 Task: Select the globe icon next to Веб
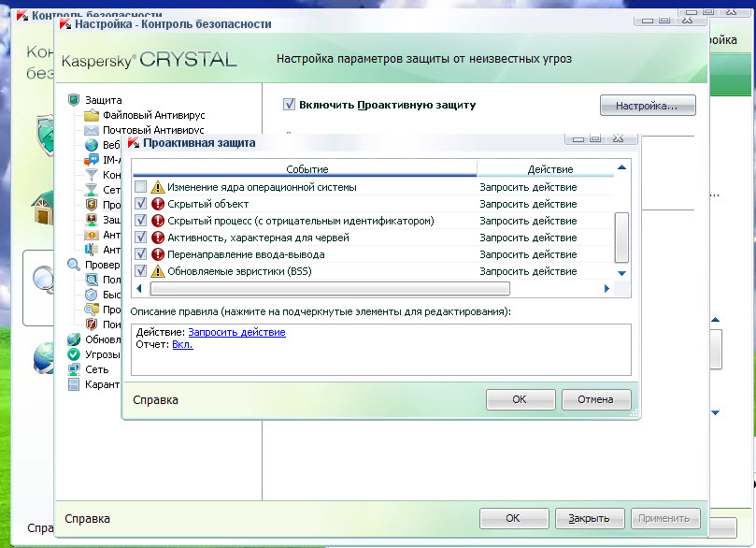click(x=92, y=145)
